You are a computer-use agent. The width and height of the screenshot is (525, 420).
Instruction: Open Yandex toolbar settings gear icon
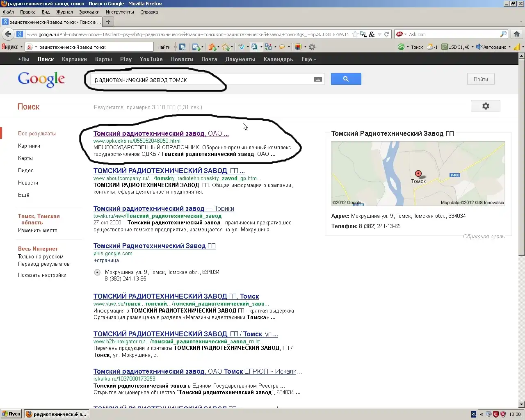[x=312, y=47]
